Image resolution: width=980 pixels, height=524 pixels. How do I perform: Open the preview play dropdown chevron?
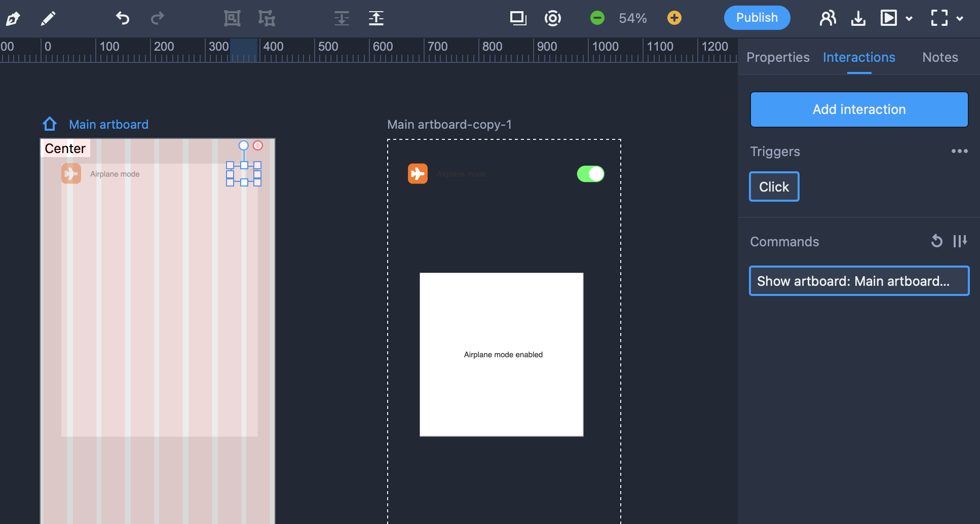[x=910, y=19]
